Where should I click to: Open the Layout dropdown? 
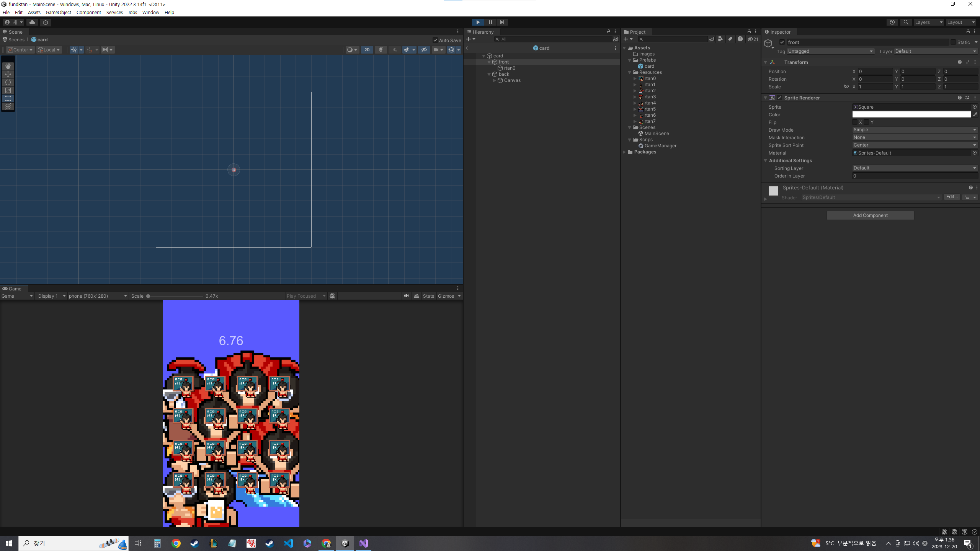pos(961,22)
